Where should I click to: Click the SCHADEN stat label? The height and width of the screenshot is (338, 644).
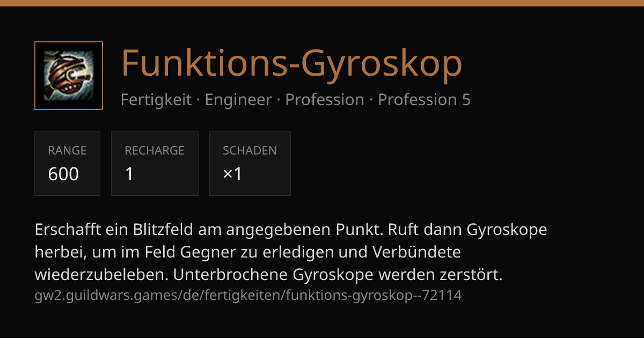(250, 151)
